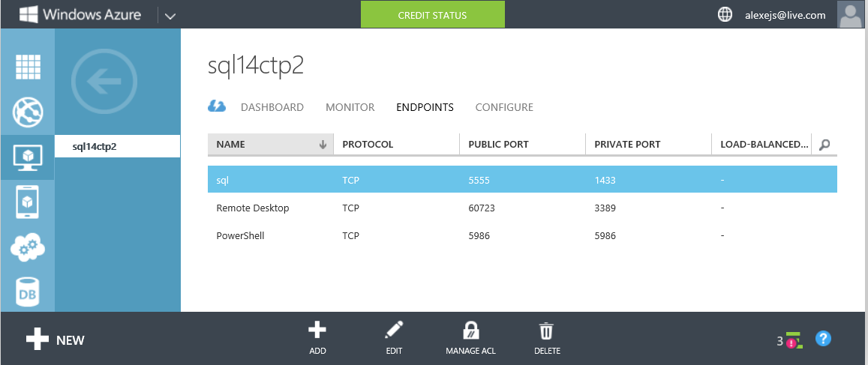This screenshot has width=868, height=365.
Task: Switch to the Configure tab
Action: (504, 107)
